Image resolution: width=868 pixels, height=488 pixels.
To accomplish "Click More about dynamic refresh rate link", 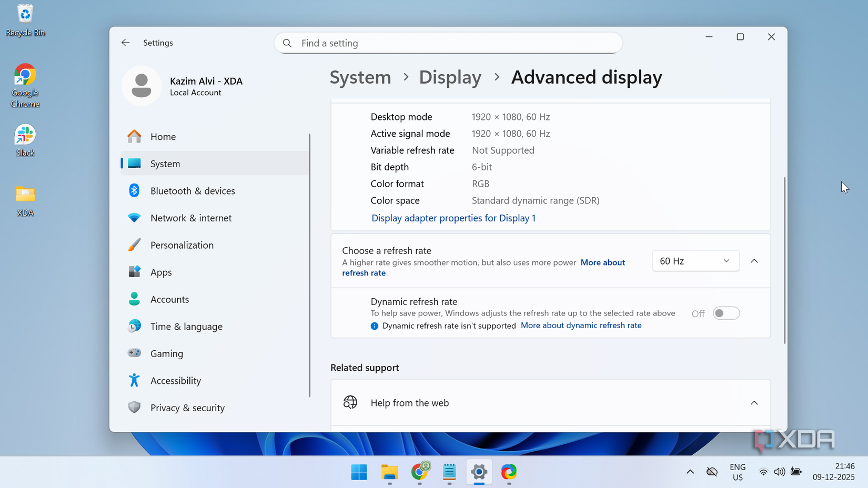I will click(581, 325).
